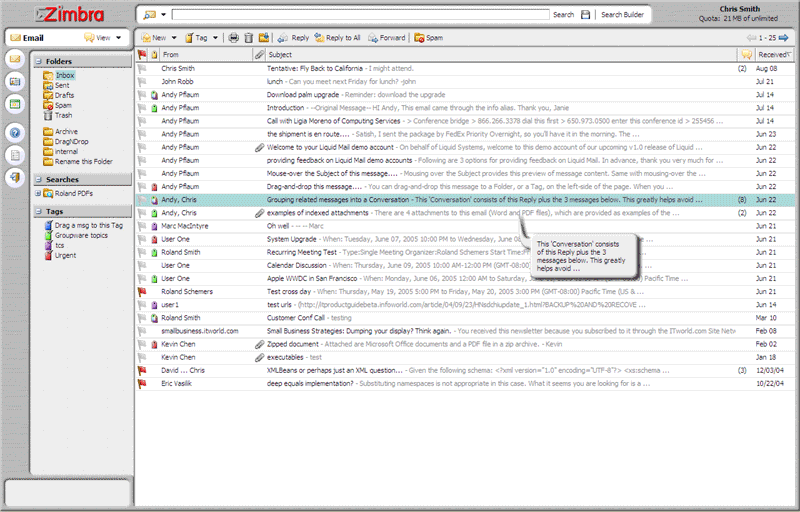
Task: Sort by the Subject column header
Action: pos(503,55)
